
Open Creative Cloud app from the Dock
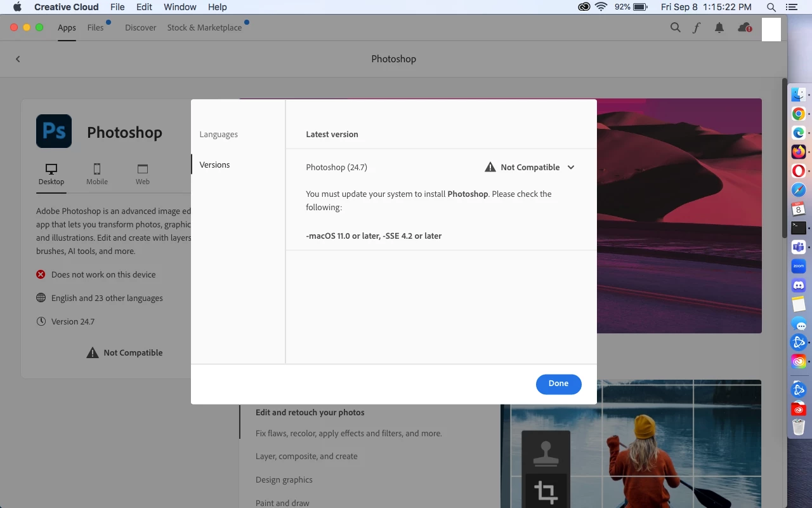[x=799, y=361]
